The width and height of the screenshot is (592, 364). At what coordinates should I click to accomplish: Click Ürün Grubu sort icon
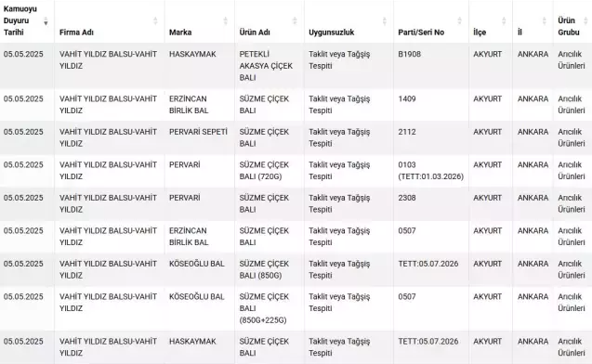pyautogui.click(x=585, y=20)
